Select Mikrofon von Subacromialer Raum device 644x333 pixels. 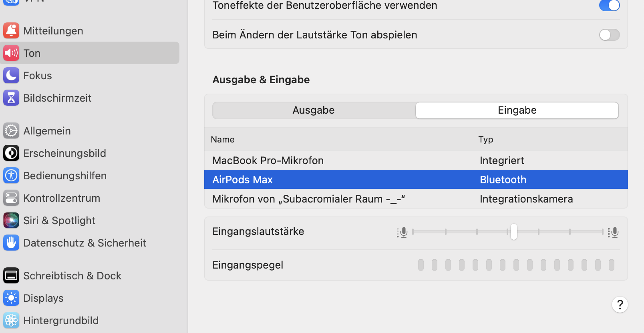click(308, 199)
